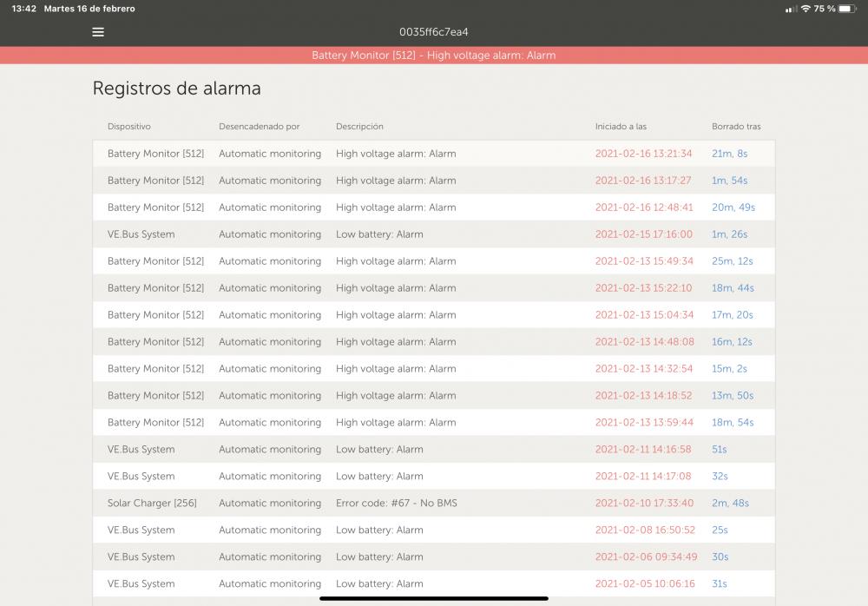This screenshot has width=868, height=606.
Task: Select timestamp 2021-02-11 14:16:58
Action: pos(643,449)
